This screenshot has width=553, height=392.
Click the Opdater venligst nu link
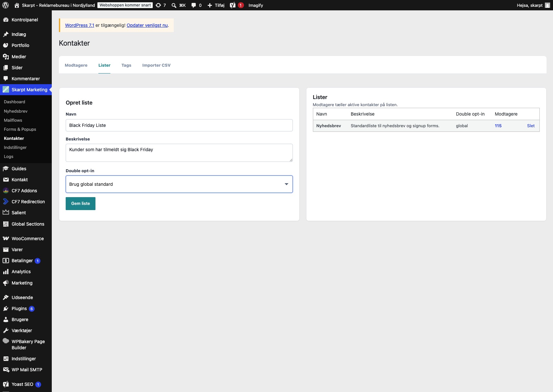(x=147, y=25)
